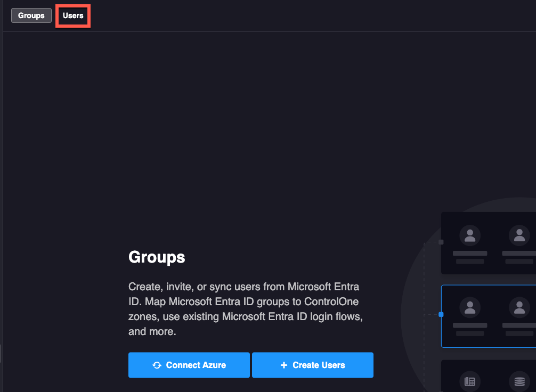Click left user avatar in blue-outlined card

coord(470,307)
